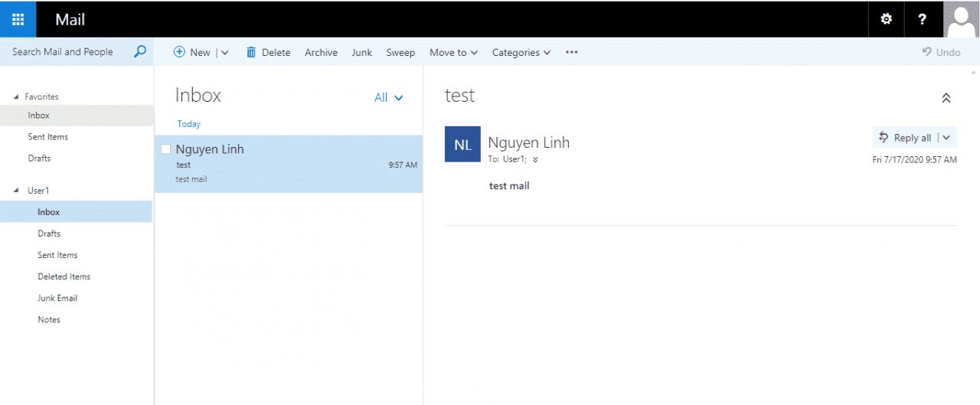This screenshot has height=405, width=980.
Task: Expand the Categories dropdown
Action: click(x=521, y=52)
